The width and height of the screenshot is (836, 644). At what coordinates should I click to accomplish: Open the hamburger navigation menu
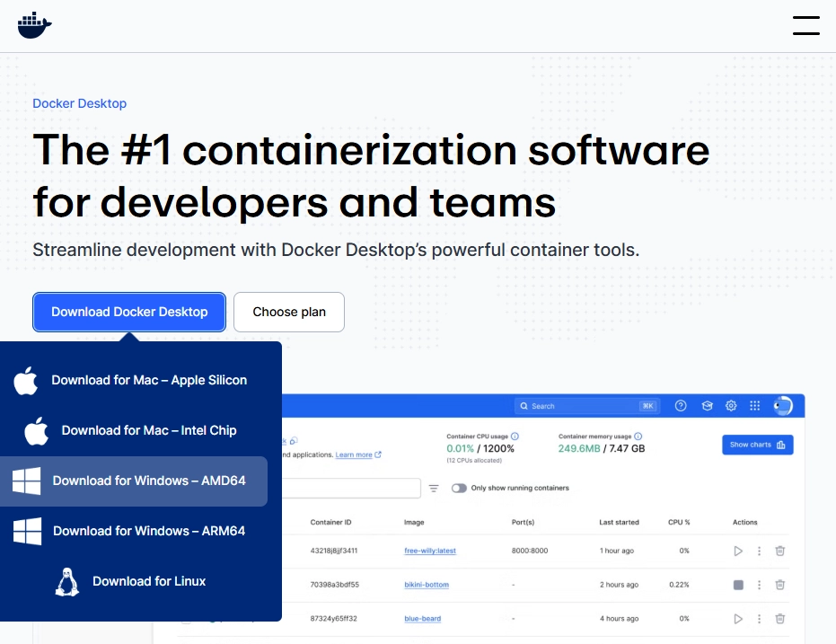pos(805,25)
